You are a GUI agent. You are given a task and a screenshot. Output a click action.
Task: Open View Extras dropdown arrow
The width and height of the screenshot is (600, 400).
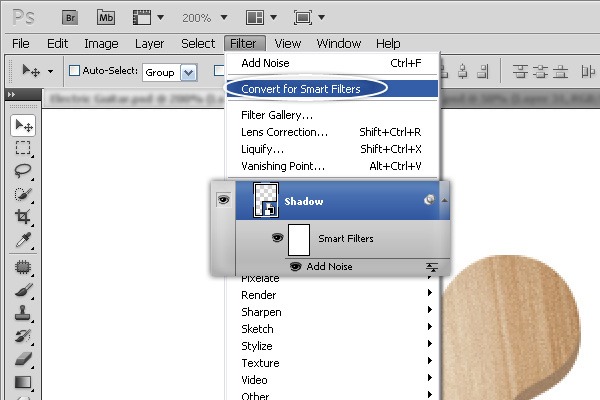[161, 18]
